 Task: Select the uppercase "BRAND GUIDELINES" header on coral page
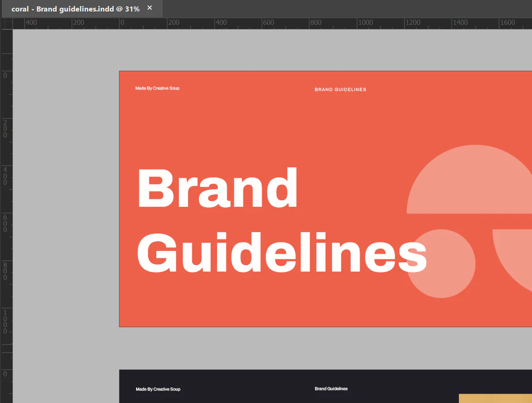(x=340, y=90)
